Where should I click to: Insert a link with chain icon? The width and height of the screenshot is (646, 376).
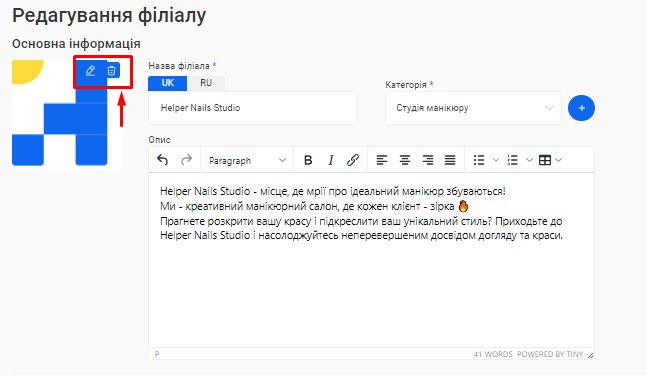click(353, 160)
